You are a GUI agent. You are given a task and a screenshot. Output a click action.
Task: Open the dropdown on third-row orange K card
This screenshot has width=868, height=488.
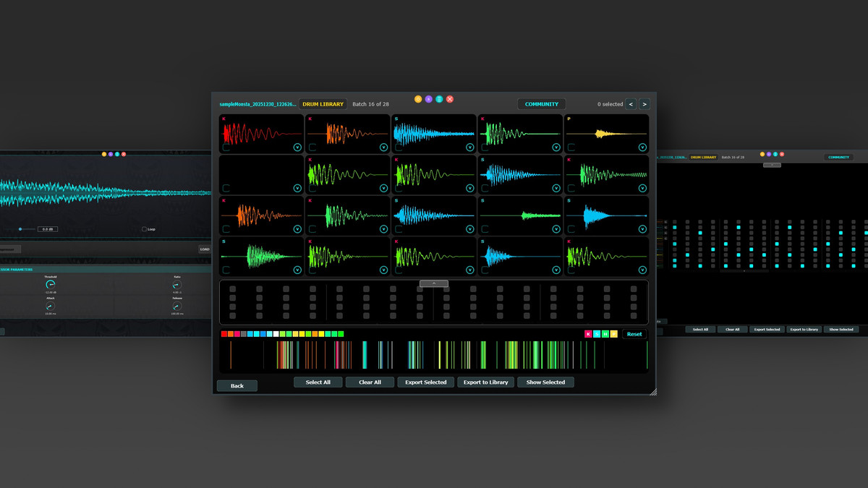(x=297, y=229)
